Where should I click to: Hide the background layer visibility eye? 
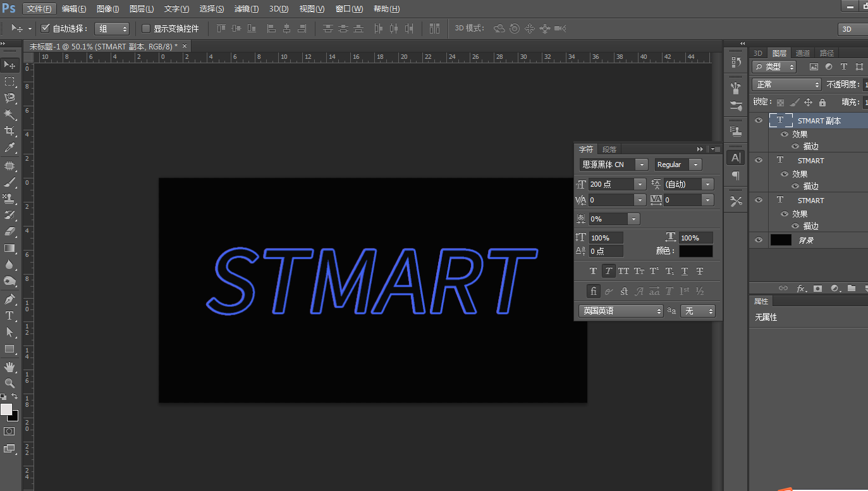759,240
